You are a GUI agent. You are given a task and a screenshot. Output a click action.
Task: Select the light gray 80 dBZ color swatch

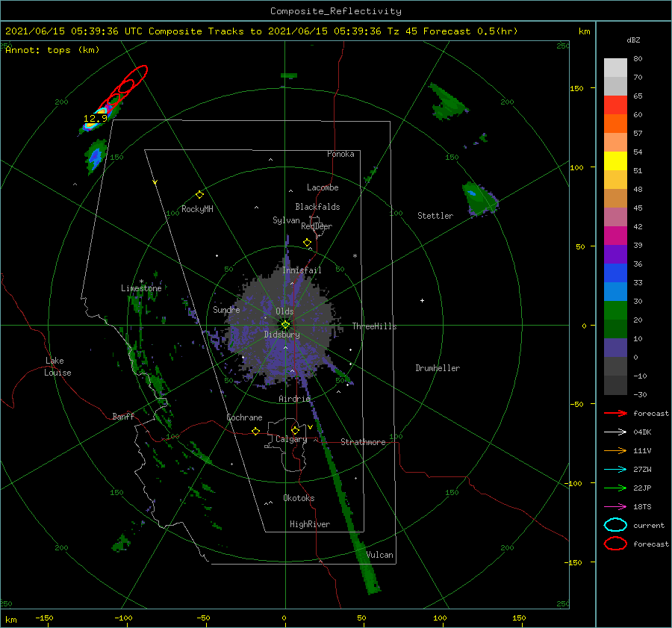point(615,67)
